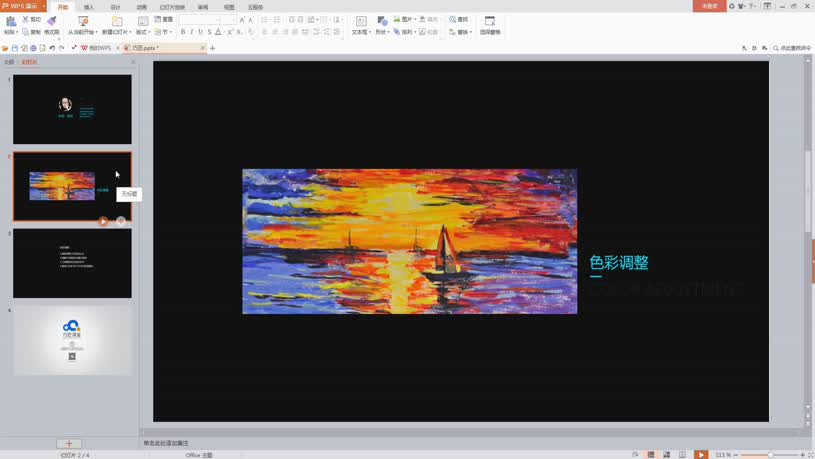
Task: Click the Insert Picture icon
Action: [397, 19]
